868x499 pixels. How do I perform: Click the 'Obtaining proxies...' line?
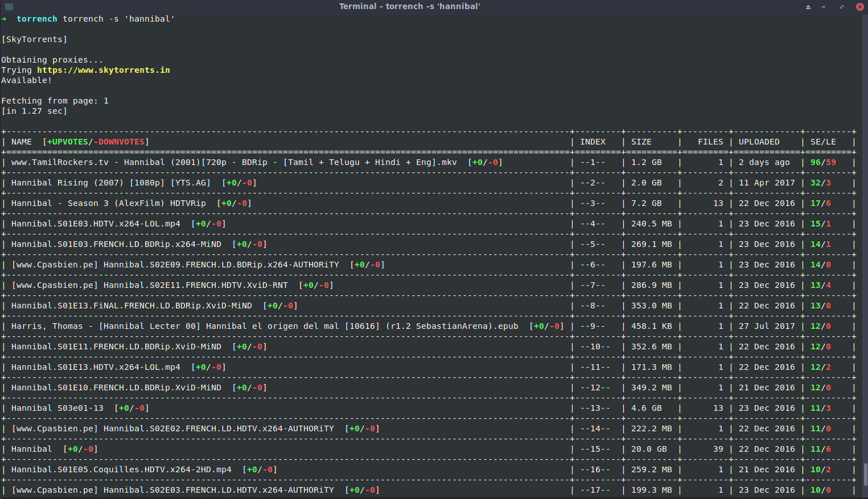tap(52, 60)
